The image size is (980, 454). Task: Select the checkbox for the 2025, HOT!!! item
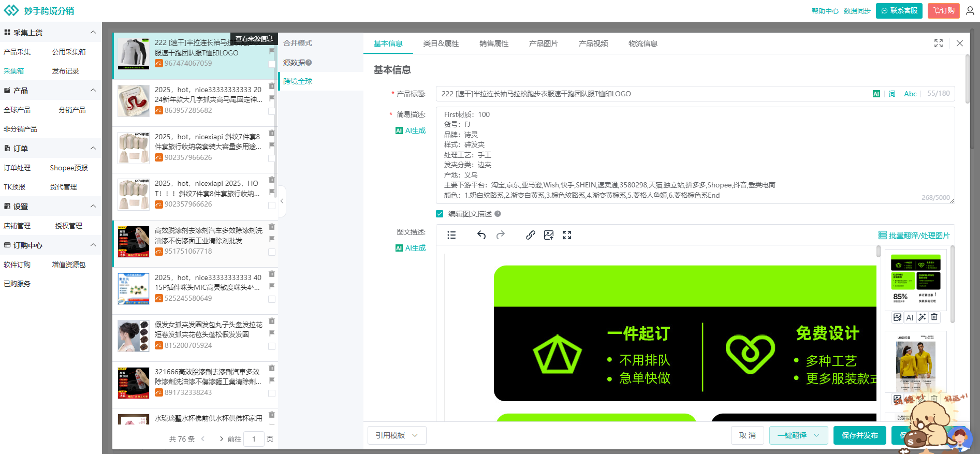coord(272,206)
